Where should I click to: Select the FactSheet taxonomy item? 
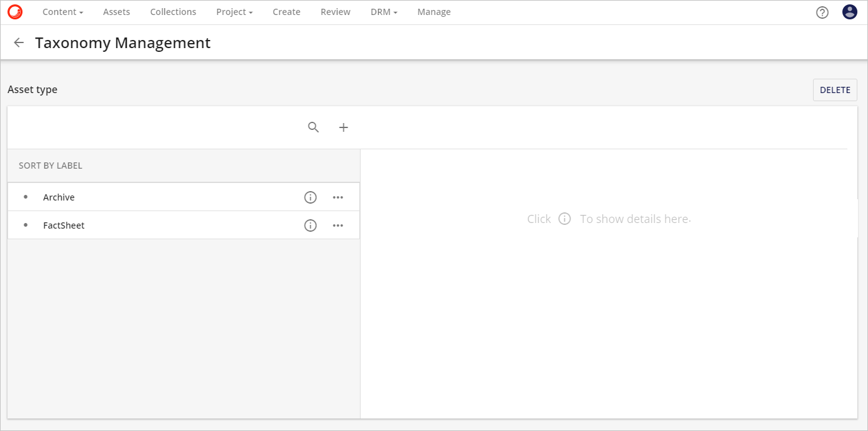(64, 225)
